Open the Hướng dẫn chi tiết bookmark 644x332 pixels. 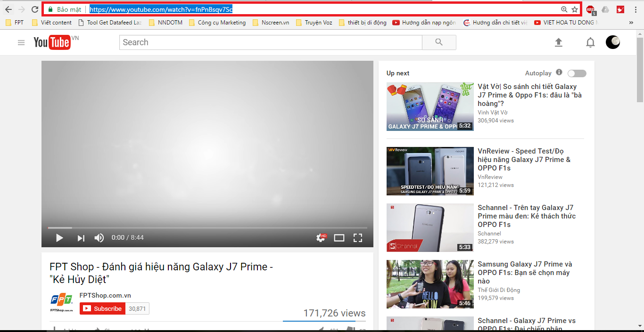tap(495, 23)
